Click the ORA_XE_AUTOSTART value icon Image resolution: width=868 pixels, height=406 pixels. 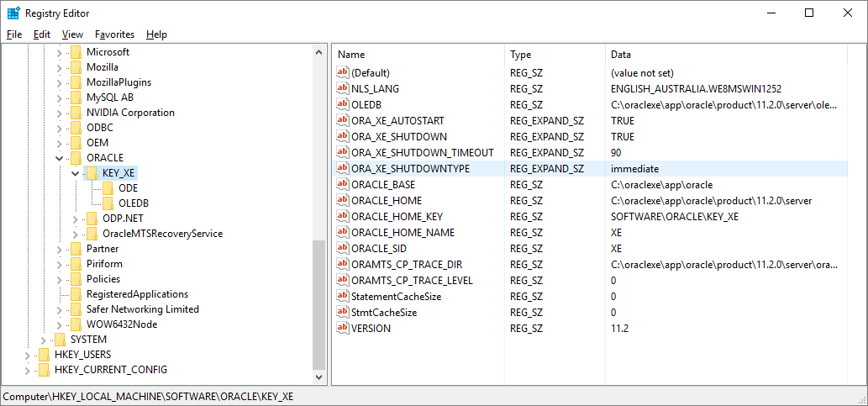(x=342, y=120)
